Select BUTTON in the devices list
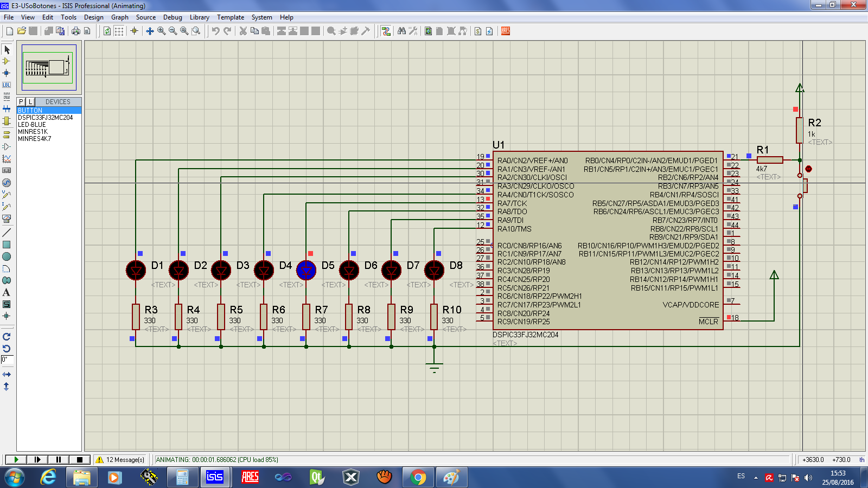The image size is (868, 488). pos(49,110)
